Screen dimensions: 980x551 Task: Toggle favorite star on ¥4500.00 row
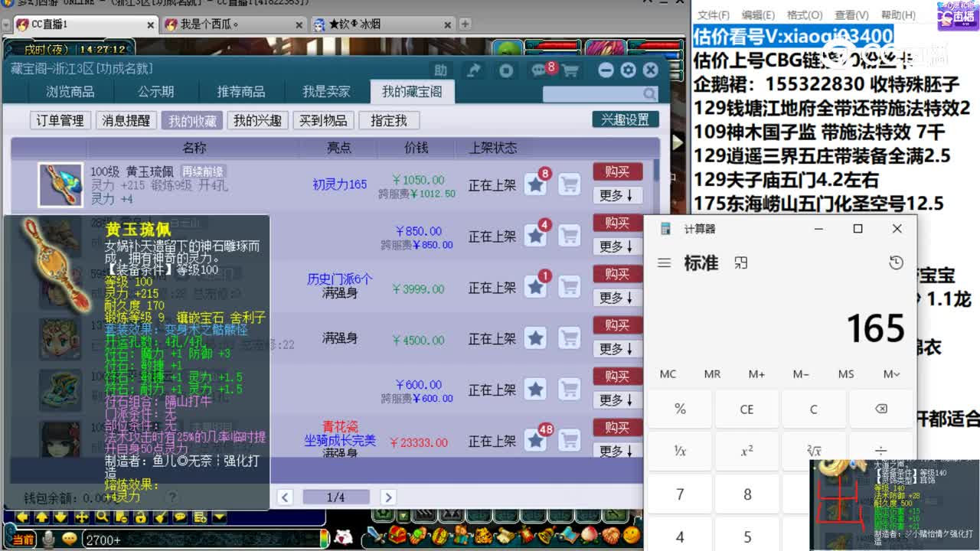tap(536, 338)
